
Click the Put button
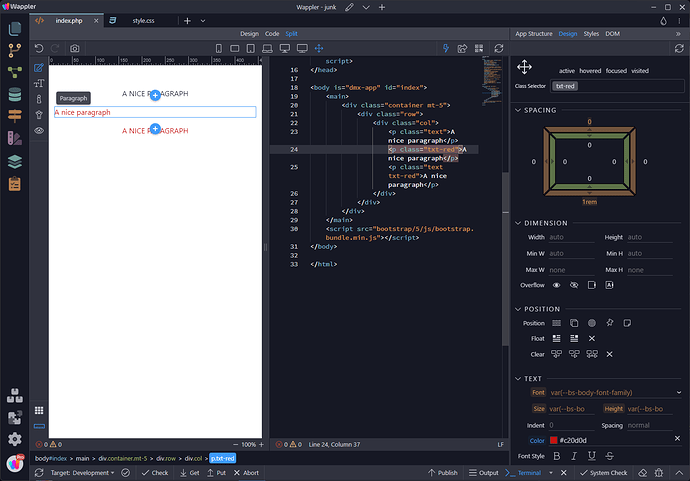coord(217,473)
